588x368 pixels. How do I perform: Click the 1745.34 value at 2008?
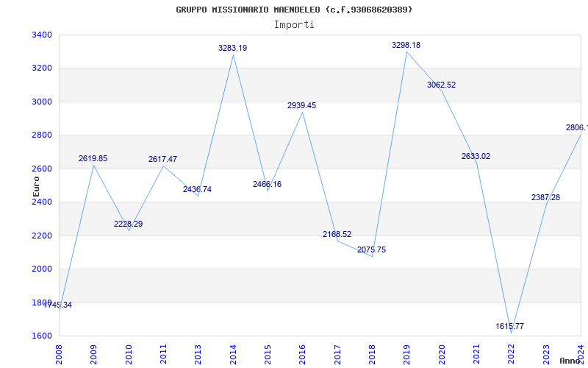58,305
